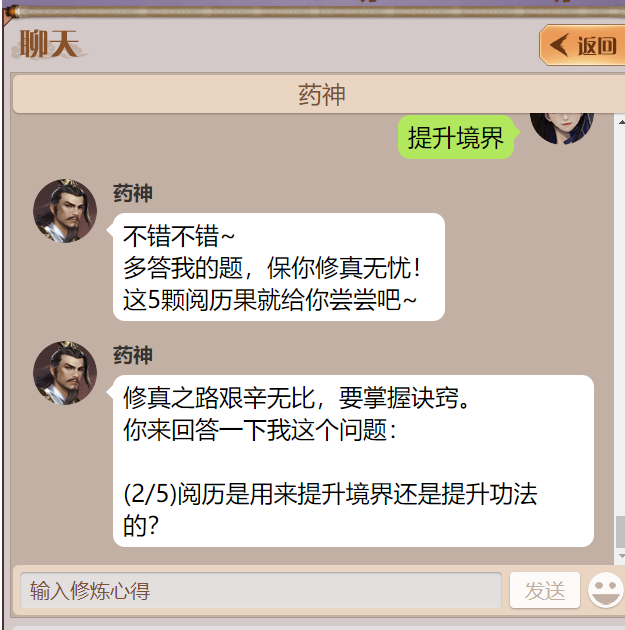Click the lower 药神 sender name label
This screenshot has height=630, width=625.
tap(133, 355)
